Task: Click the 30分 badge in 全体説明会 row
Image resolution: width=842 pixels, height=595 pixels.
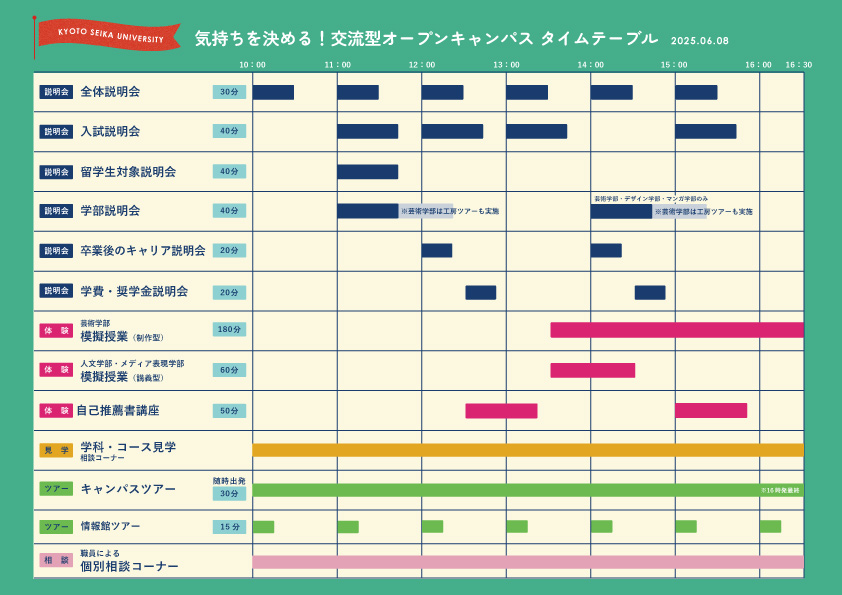Action: 229,92
